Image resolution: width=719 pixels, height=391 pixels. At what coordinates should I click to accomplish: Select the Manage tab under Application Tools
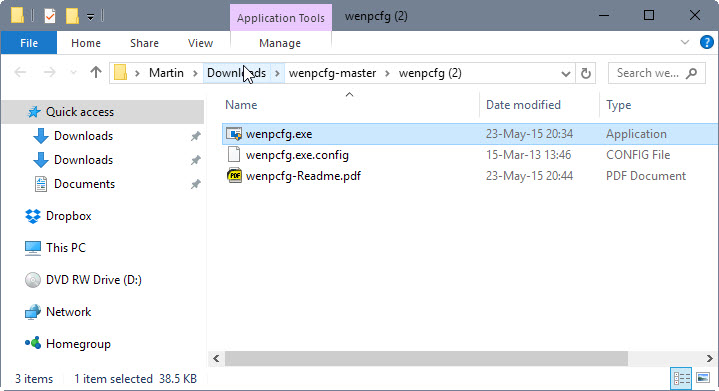[280, 43]
